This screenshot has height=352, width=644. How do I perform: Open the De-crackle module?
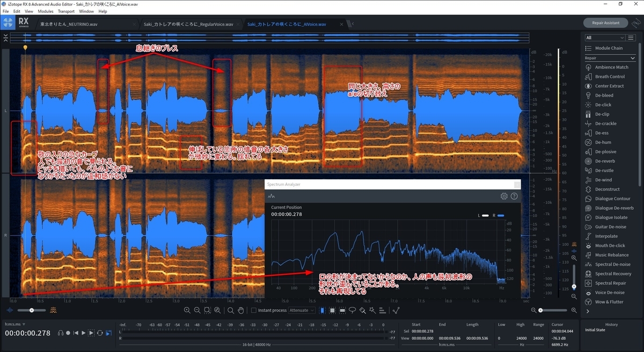601,123
